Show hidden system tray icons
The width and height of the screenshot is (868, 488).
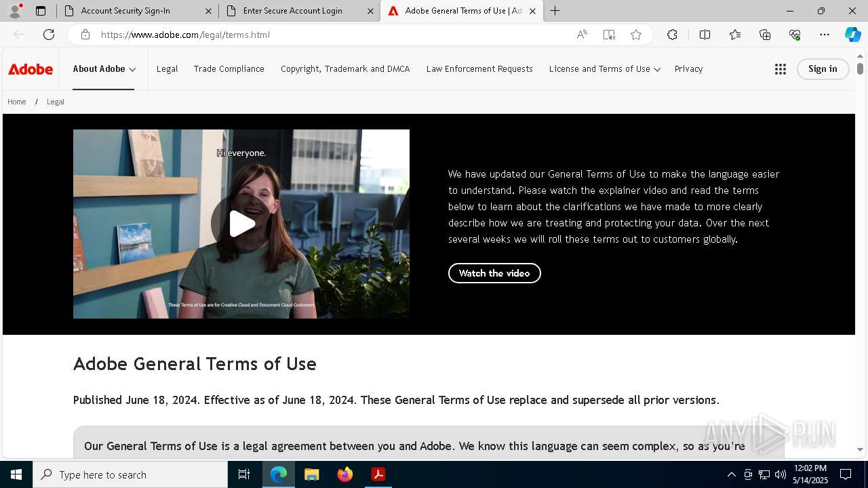pyautogui.click(x=731, y=474)
